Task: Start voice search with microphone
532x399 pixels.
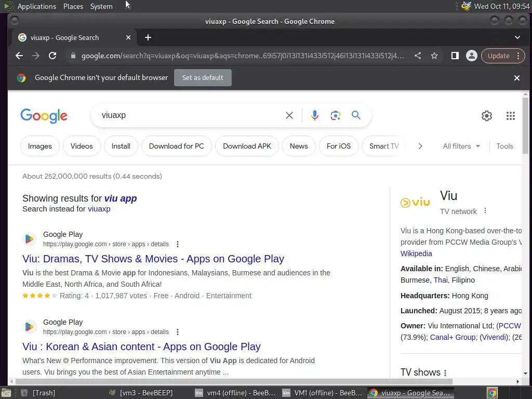Action: point(314,115)
